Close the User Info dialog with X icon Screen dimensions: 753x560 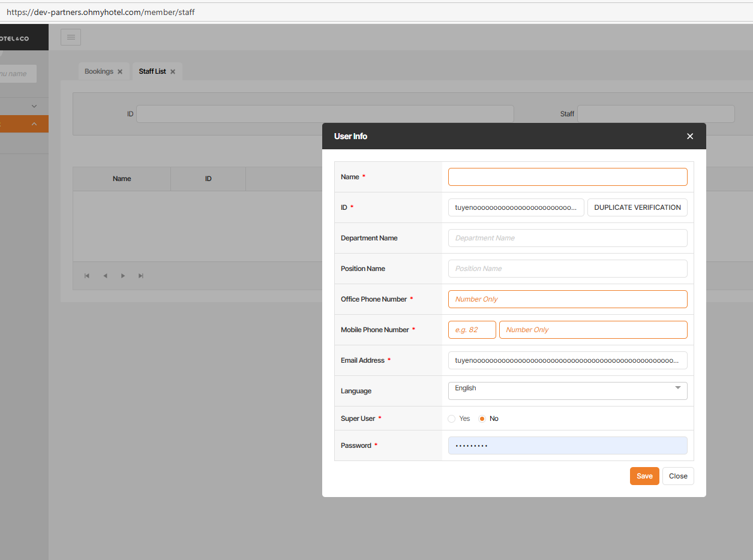(x=690, y=136)
